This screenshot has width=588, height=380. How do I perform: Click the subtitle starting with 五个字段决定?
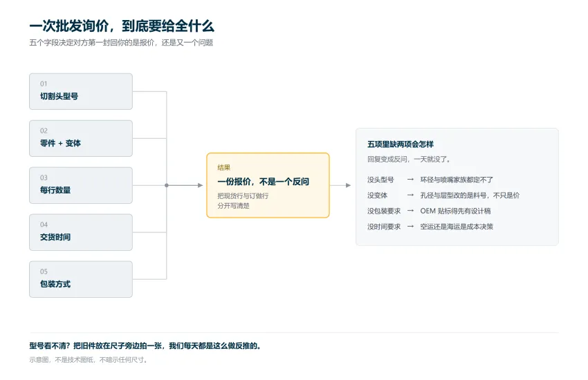tap(121, 43)
